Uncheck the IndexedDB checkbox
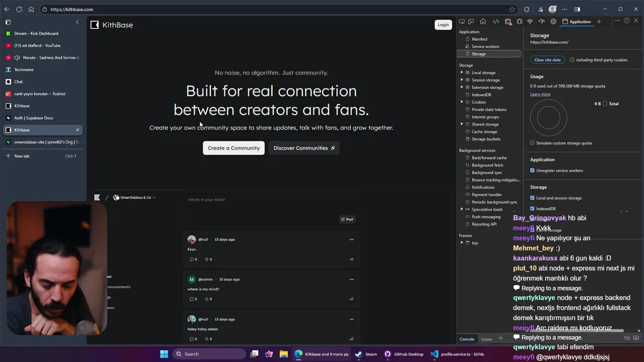The image size is (644, 362). [x=532, y=209]
